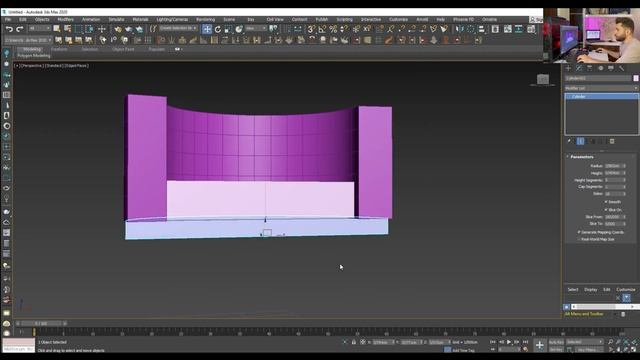Image resolution: width=640 pixels, height=360 pixels.
Task: Click the Radius value field
Action: coord(613,166)
